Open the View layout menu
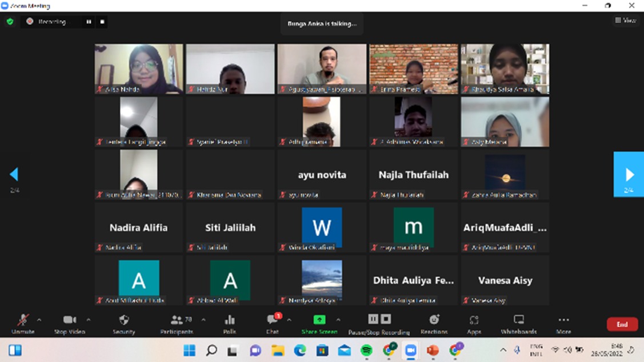This screenshot has width=644, height=362. (625, 21)
